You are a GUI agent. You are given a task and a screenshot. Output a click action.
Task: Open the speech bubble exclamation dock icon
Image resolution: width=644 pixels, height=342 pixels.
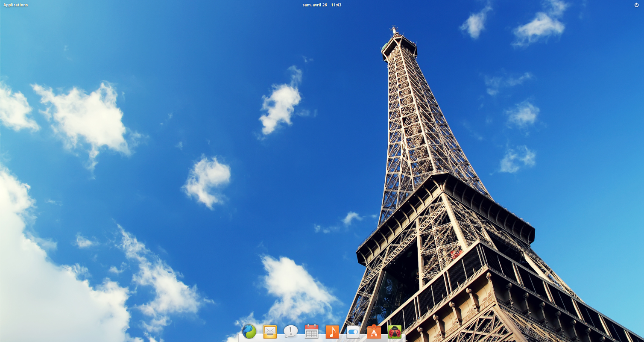point(291,331)
